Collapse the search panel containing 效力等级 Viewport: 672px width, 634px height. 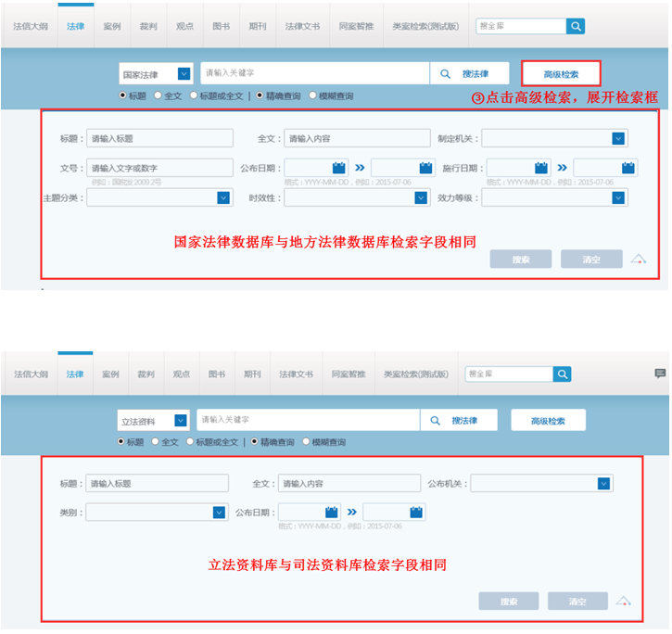tap(638, 260)
